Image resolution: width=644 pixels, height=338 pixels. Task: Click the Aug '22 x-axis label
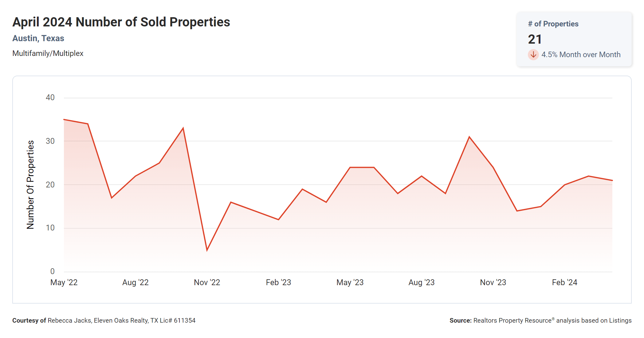tap(135, 282)
